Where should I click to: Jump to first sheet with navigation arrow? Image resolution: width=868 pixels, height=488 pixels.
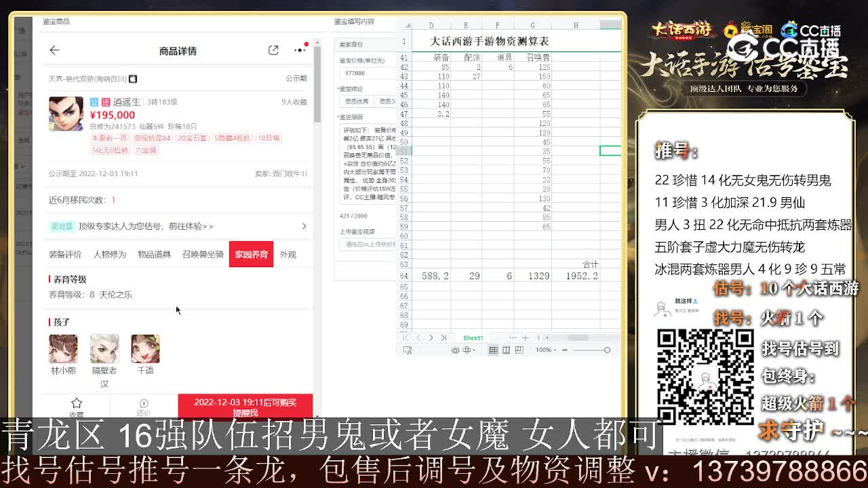[x=406, y=338]
